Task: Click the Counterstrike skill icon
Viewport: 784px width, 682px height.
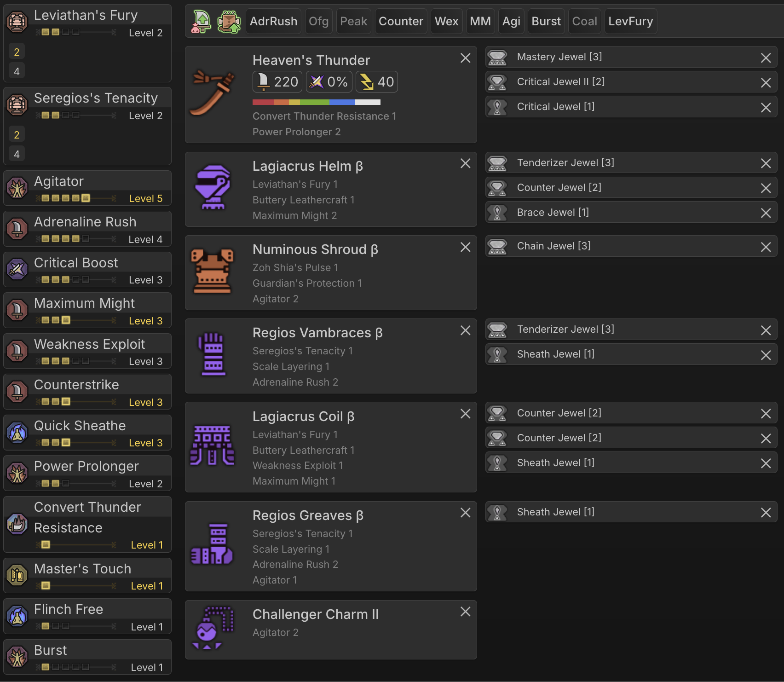Action: coord(17,391)
